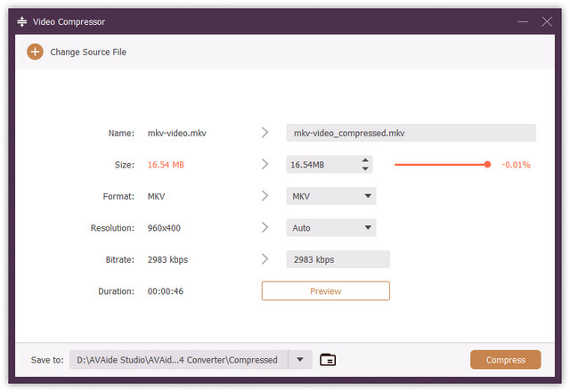
Task: Click the 2983 kbps bitrate output field
Action: point(338,259)
